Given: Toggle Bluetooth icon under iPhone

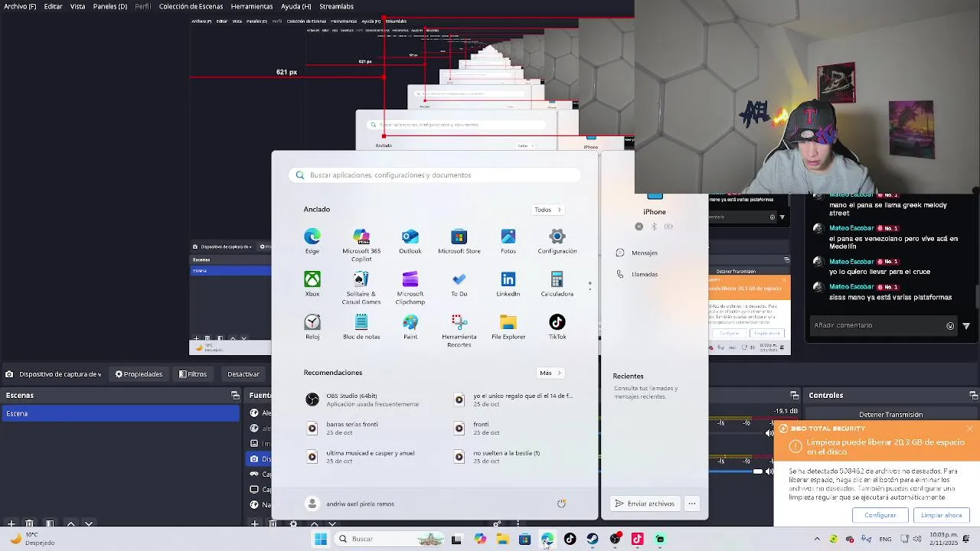Looking at the screenshot, I should 654,227.
